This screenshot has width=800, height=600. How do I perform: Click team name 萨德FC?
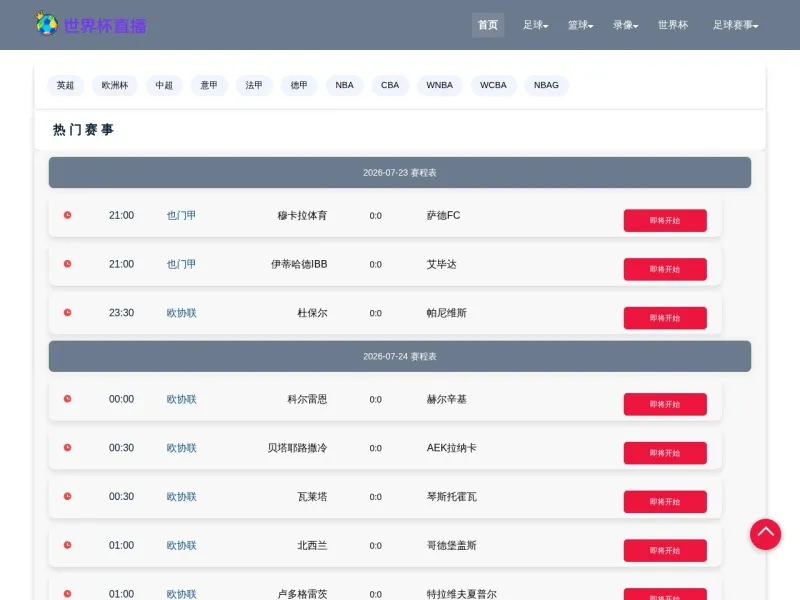pos(443,215)
